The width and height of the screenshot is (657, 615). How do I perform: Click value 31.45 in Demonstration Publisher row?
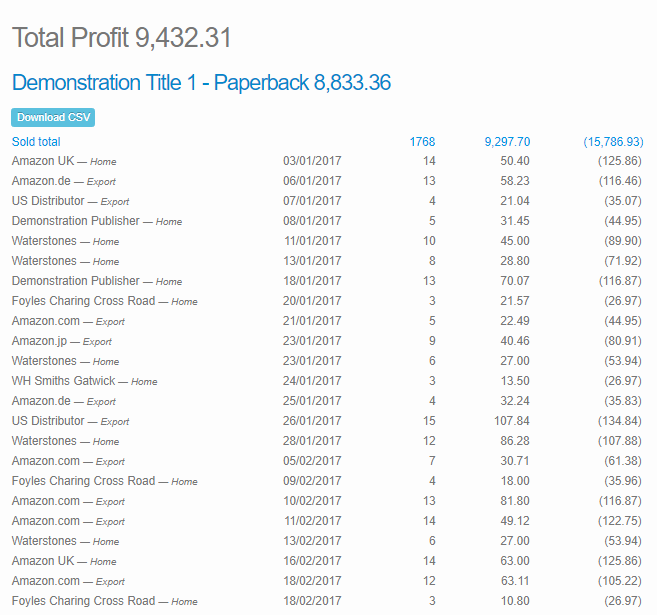pyautogui.click(x=515, y=221)
